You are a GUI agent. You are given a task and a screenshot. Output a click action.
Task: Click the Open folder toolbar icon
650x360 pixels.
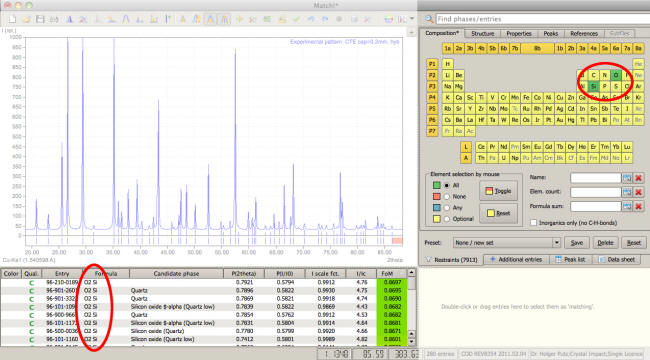[x=26, y=19]
